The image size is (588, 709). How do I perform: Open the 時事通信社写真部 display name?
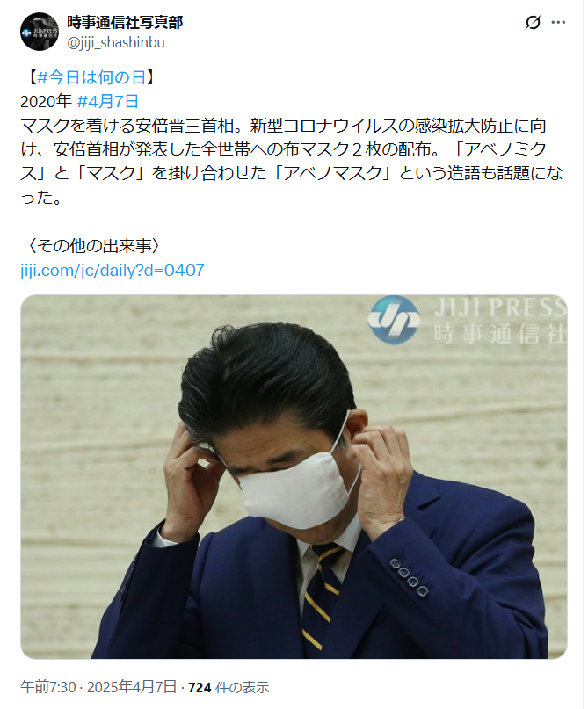pos(125,22)
